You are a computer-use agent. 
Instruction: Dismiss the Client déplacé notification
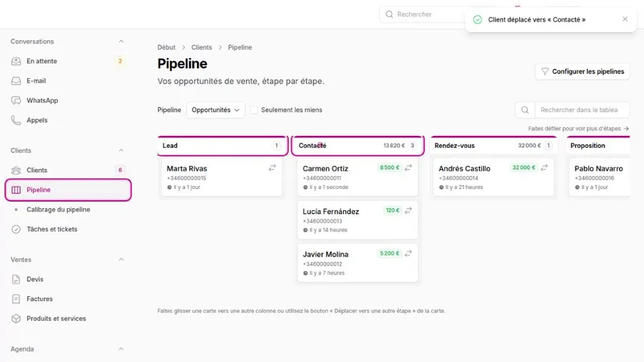pos(625,19)
